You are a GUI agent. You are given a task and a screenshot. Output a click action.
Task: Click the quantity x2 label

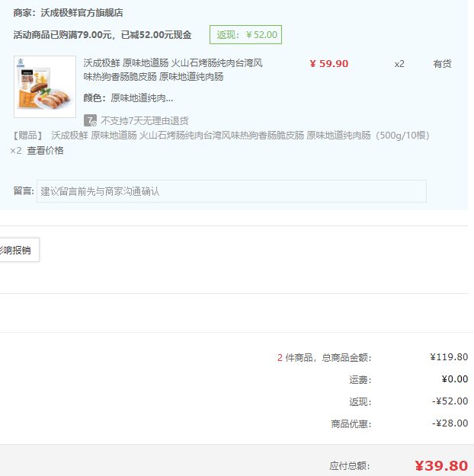pos(399,64)
